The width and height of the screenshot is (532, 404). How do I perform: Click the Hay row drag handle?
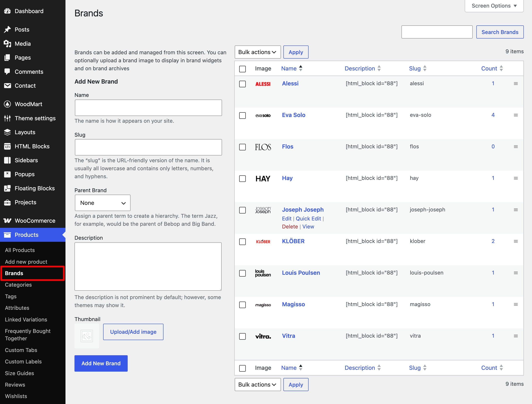[x=516, y=178]
